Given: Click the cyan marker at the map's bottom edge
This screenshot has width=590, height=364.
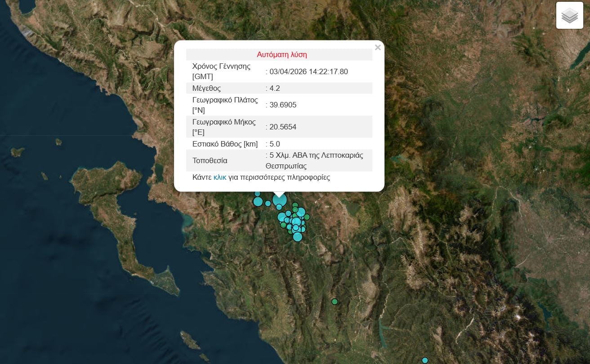Looking at the screenshot, I should pos(425,360).
